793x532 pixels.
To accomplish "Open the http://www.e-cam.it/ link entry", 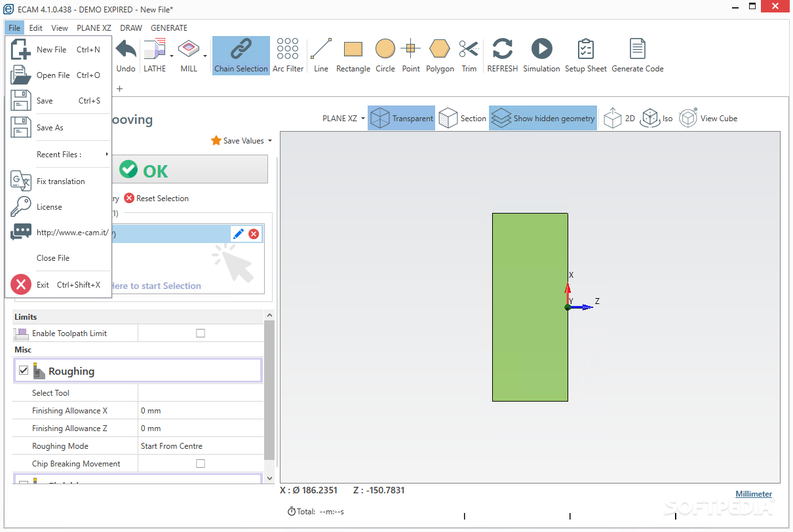I will (x=58, y=233).
